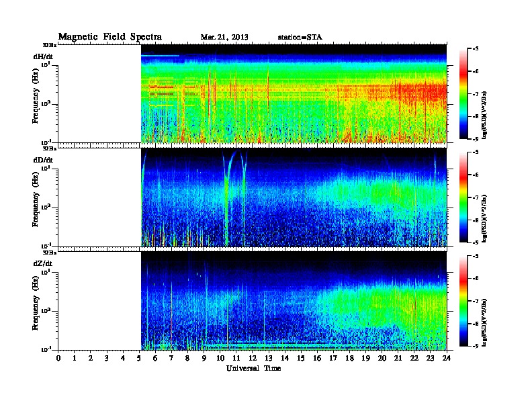This screenshot has height=411, width=532.
Task: Click the hour 23 tick label
Action: (430, 359)
